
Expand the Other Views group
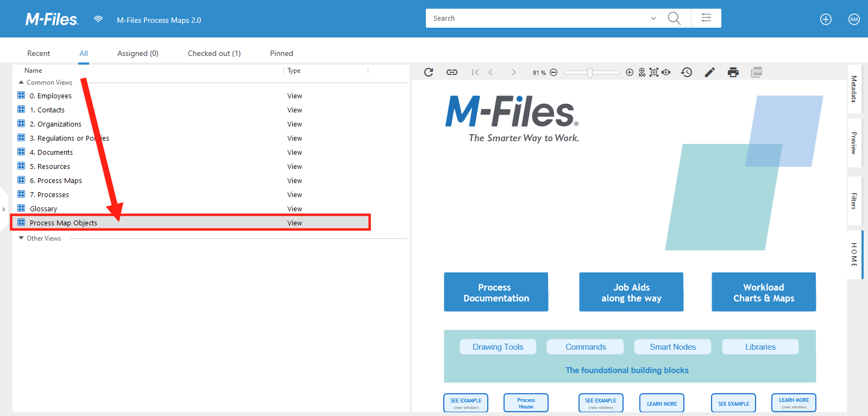pyautogui.click(x=21, y=238)
